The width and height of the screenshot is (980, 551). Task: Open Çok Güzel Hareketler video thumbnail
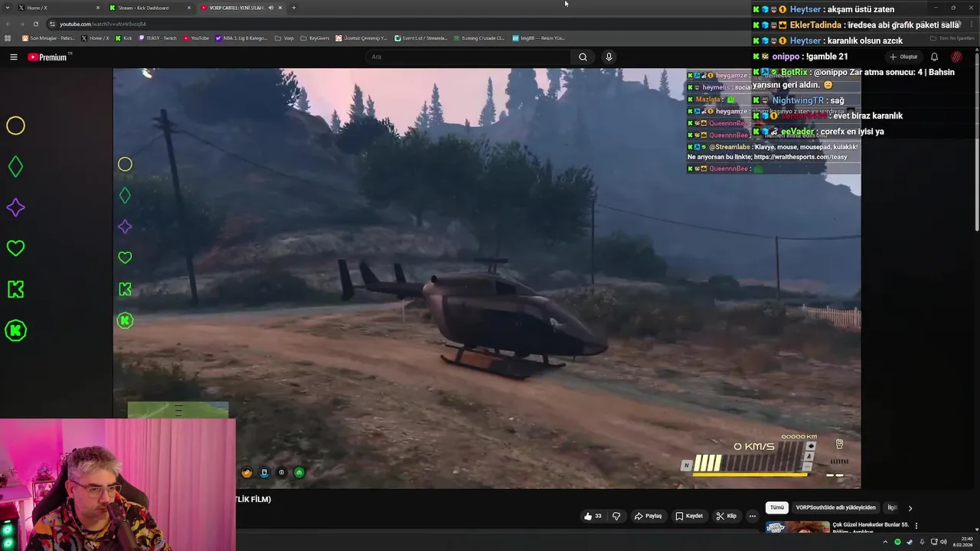[x=798, y=527]
